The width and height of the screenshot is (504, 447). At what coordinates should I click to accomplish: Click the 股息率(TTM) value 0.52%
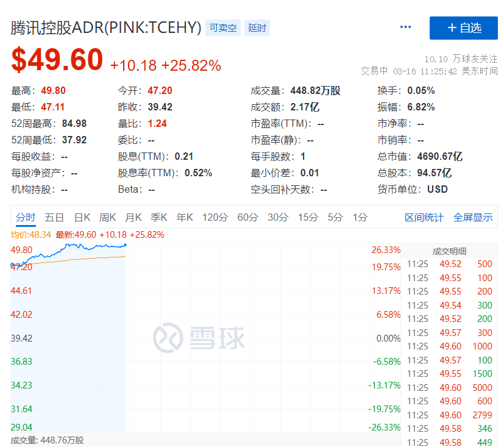(198, 173)
